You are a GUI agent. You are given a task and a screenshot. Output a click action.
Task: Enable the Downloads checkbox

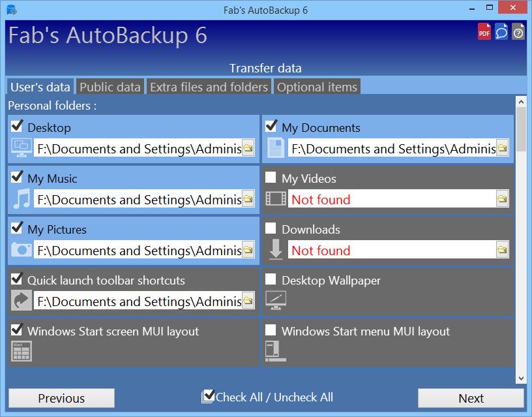pyautogui.click(x=271, y=228)
